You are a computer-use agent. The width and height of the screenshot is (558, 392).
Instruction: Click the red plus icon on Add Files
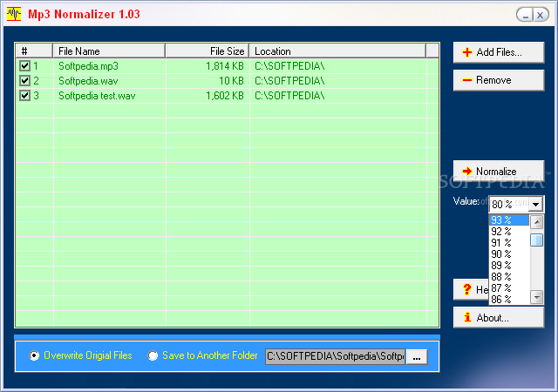pos(467,52)
